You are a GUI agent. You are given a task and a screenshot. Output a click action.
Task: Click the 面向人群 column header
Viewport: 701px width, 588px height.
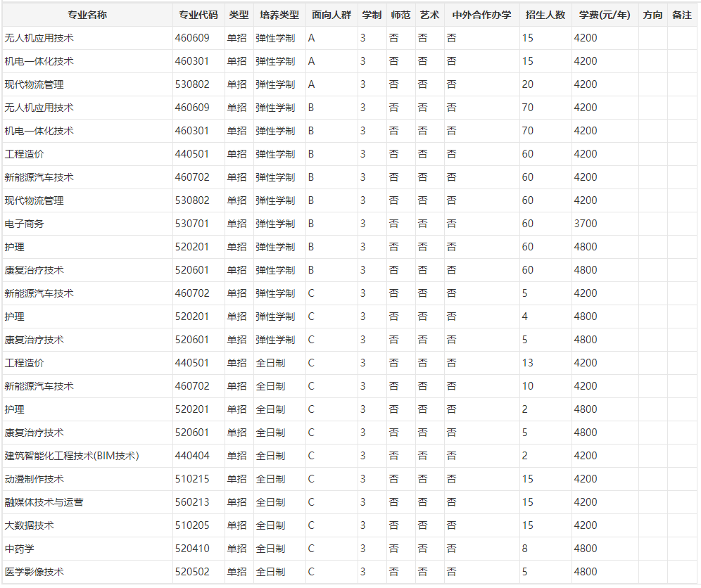point(331,15)
